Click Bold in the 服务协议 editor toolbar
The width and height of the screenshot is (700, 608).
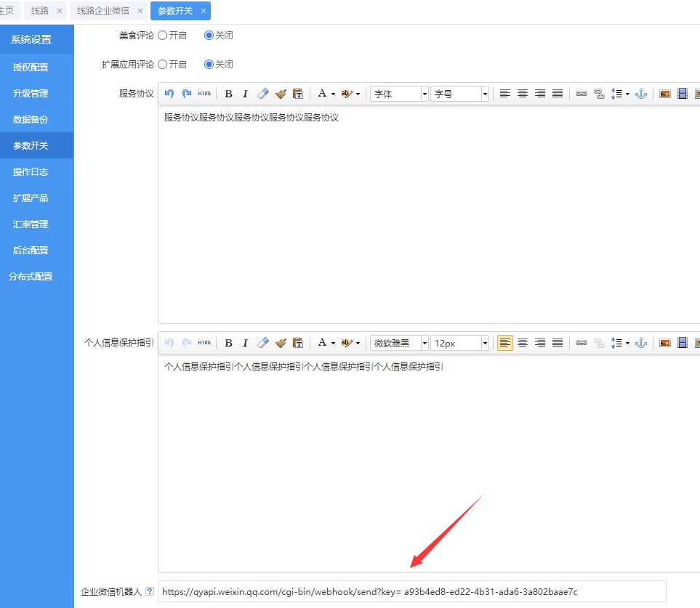228,94
